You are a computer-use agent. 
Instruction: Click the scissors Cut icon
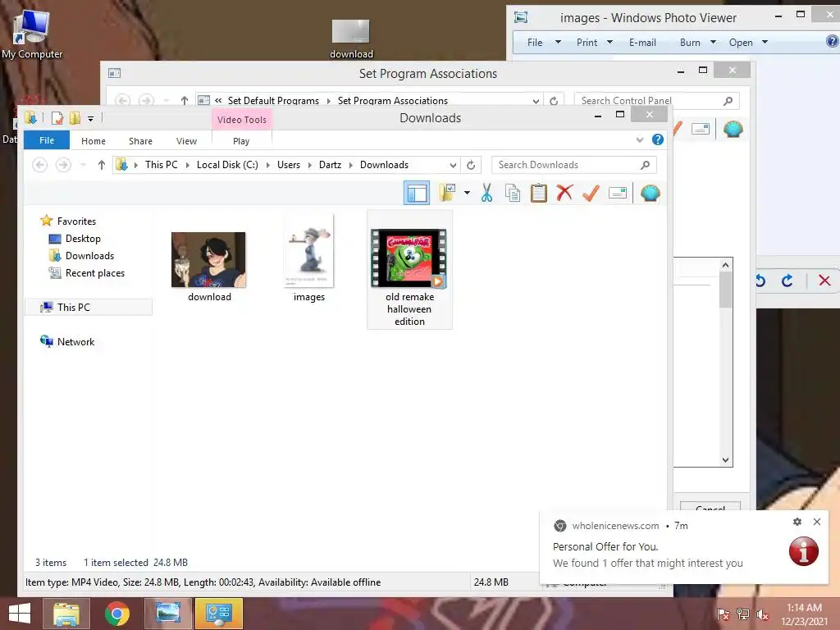click(486, 192)
